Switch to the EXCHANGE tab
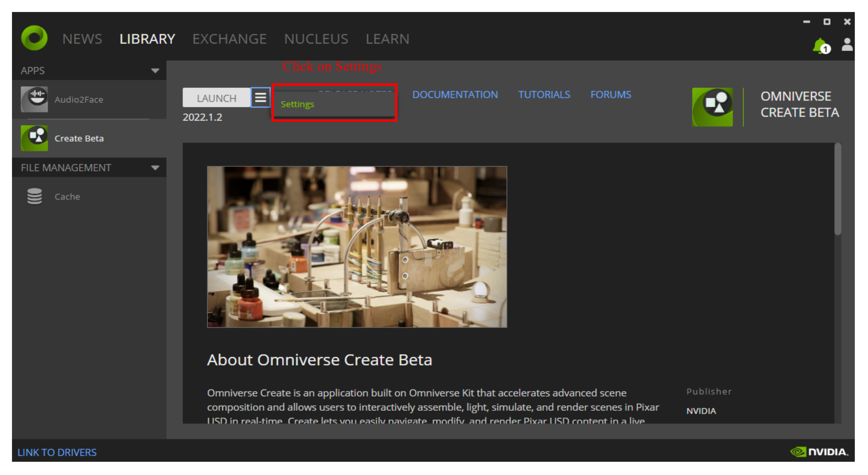 click(x=230, y=38)
